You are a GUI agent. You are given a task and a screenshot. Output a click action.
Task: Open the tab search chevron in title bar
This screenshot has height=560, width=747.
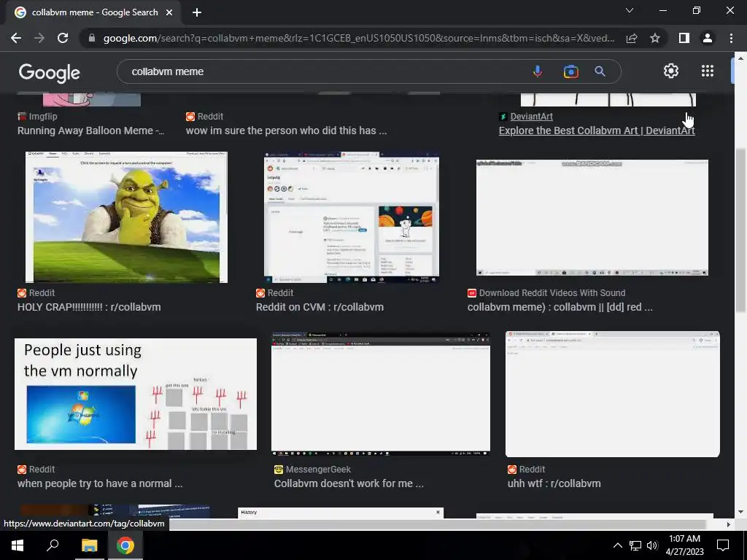pyautogui.click(x=630, y=10)
